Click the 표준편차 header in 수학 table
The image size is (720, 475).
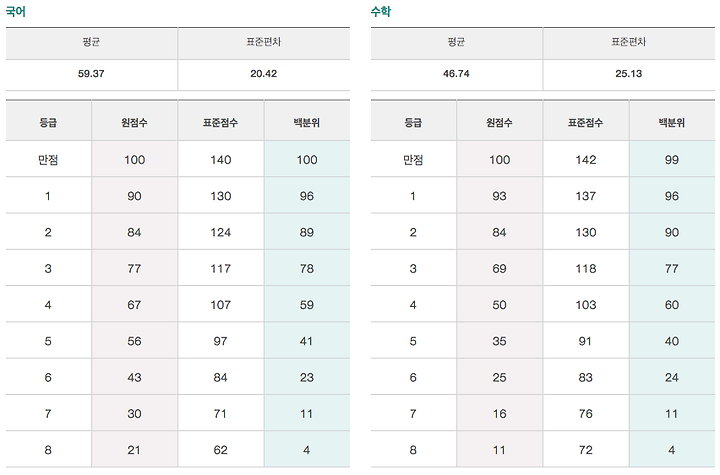tap(629, 42)
